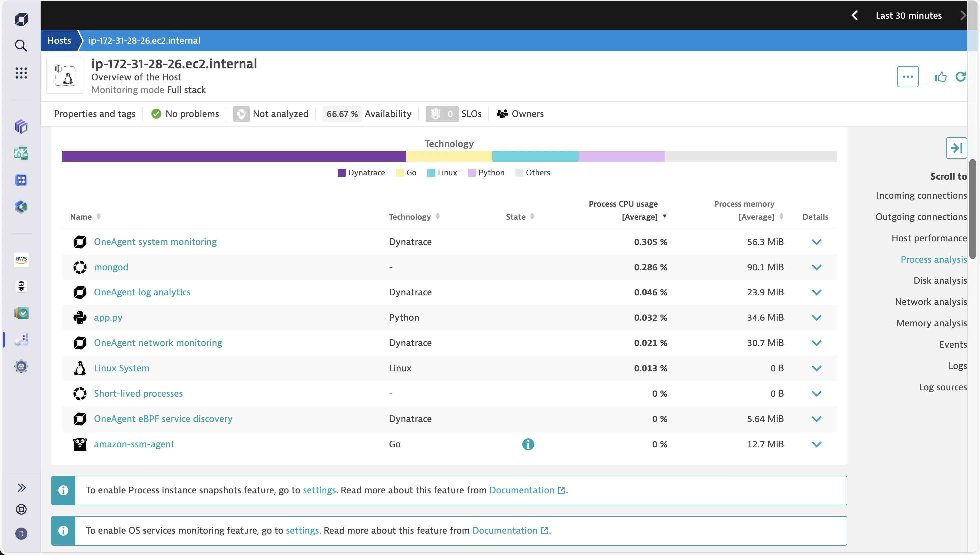Refresh the host overview page

[961, 77]
